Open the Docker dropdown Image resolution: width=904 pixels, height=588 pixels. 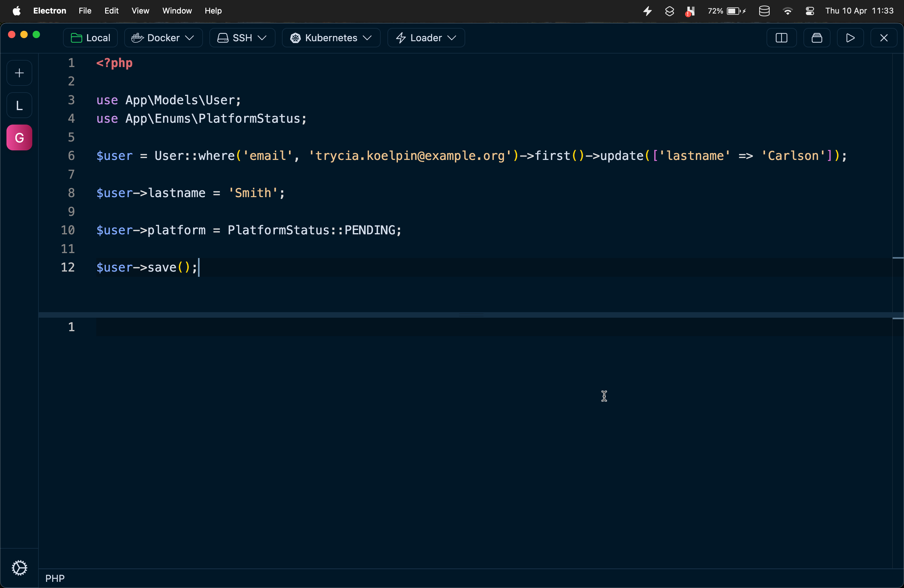pyautogui.click(x=163, y=38)
